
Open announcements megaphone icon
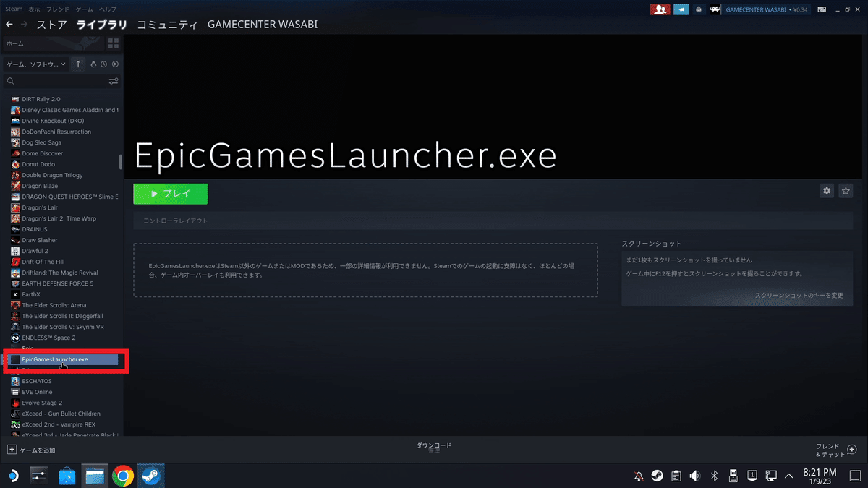coord(681,9)
